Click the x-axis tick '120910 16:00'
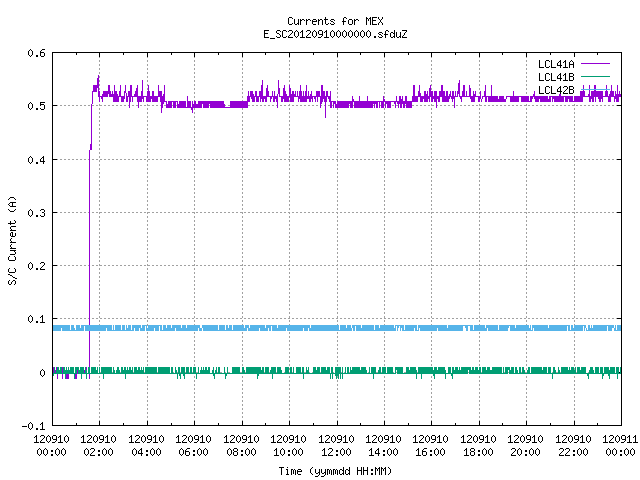Image resolution: width=640 pixels, height=480 pixels. tap(431, 446)
